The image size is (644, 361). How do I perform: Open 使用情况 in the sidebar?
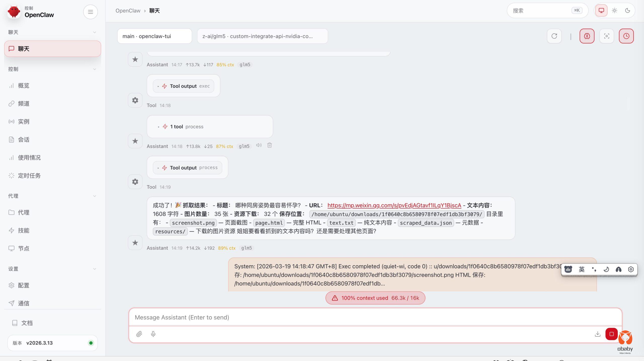(29, 158)
